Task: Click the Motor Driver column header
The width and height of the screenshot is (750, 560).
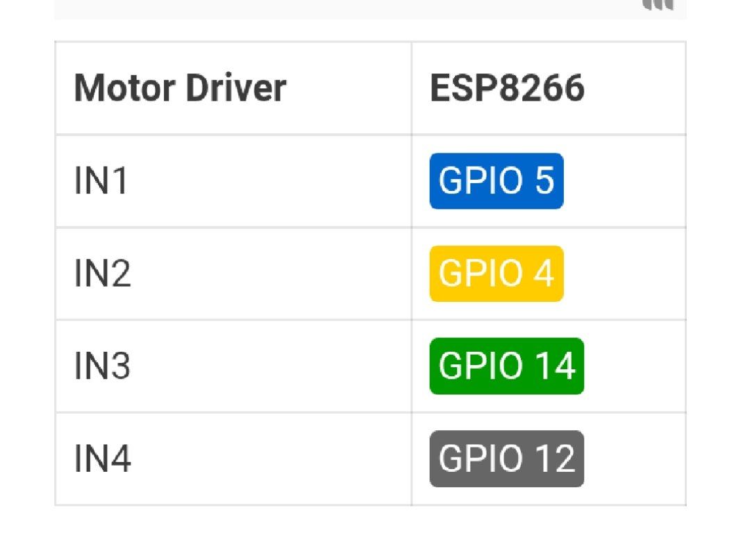Action: [x=180, y=88]
